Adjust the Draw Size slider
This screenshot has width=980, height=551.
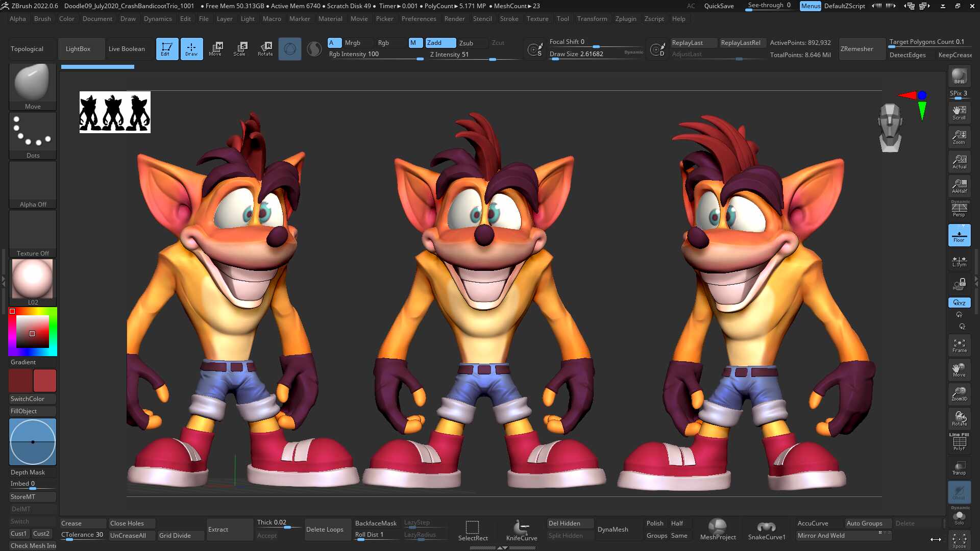[x=596, y=55]
